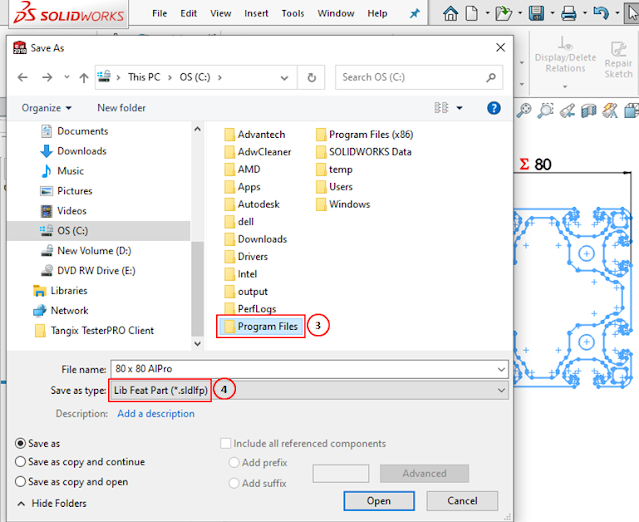Image resolution: width=639 pixels, height=522 pixels.
Task: Click the SOLIDWORKS Home icon
Action: point(450,13)
